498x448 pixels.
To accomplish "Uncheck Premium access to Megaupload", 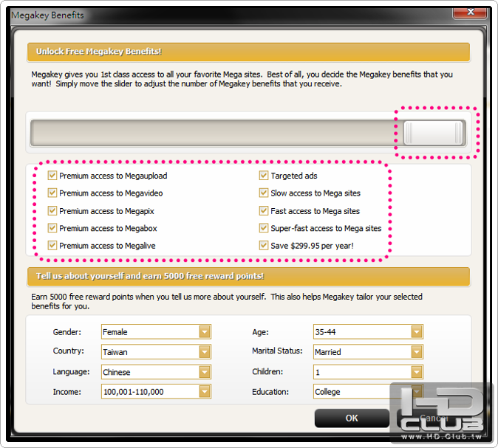I will click(x=52, y=176).
